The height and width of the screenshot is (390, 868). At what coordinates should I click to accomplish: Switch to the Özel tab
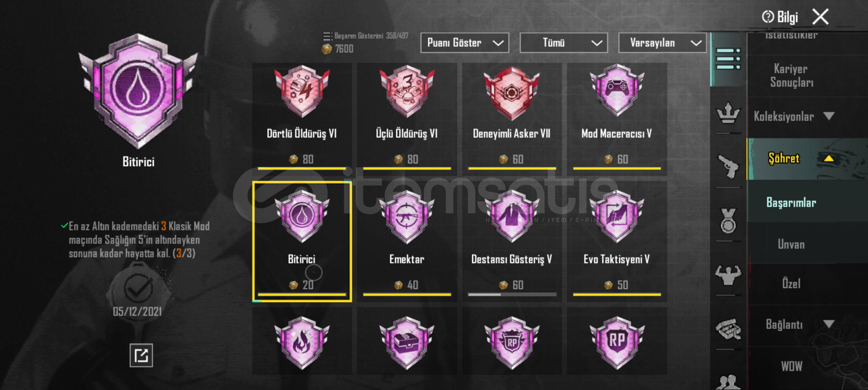click(x=791, y=283)
